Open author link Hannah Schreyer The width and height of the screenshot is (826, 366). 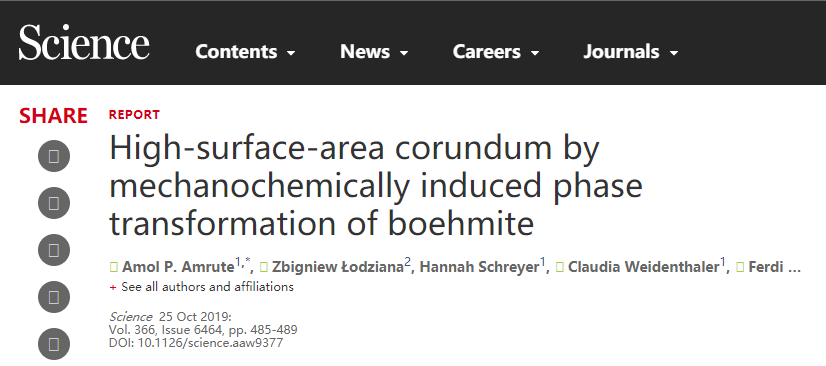point(479,268)
